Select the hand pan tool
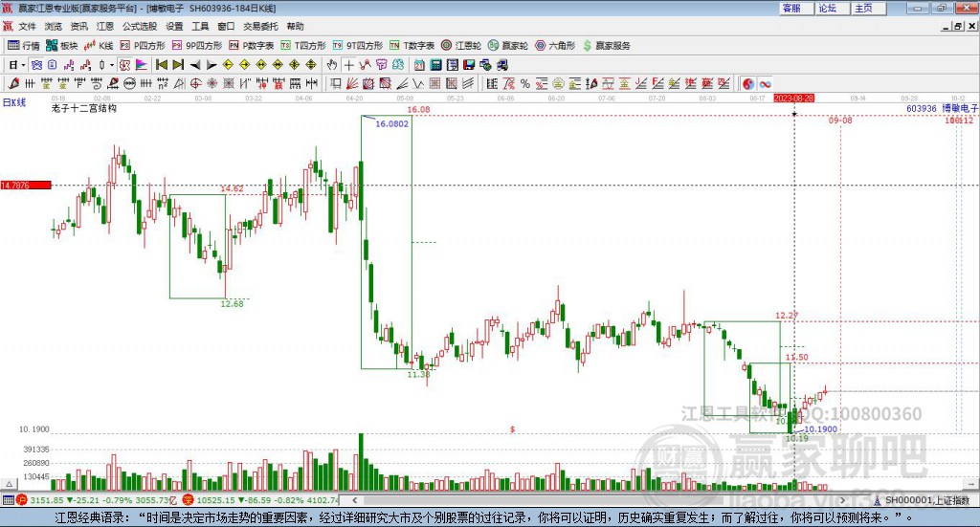Screen dimensions: 980x527 [x=332, y=65]
